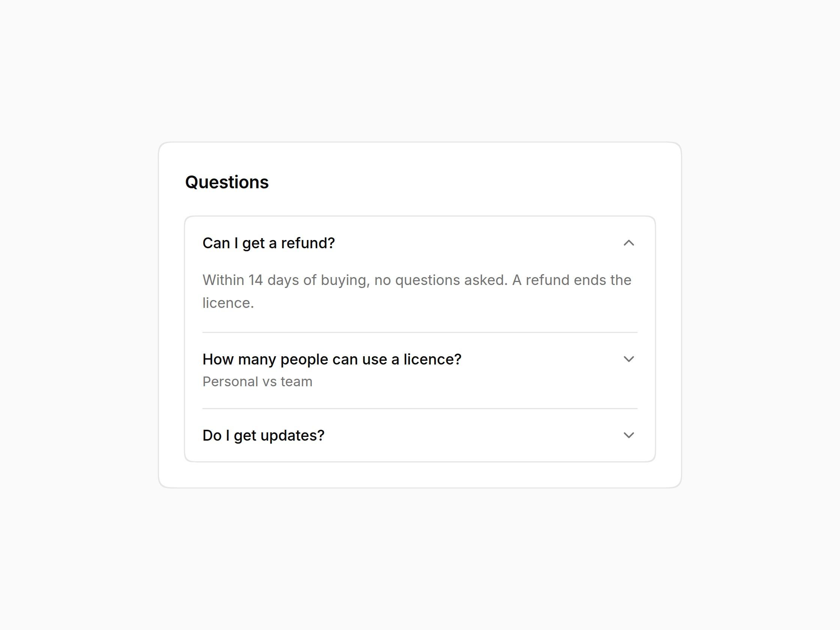The height and width of the screenshot is (630, 840).
Task: Click the Can I get a refund title text
Action: (269, 243)
